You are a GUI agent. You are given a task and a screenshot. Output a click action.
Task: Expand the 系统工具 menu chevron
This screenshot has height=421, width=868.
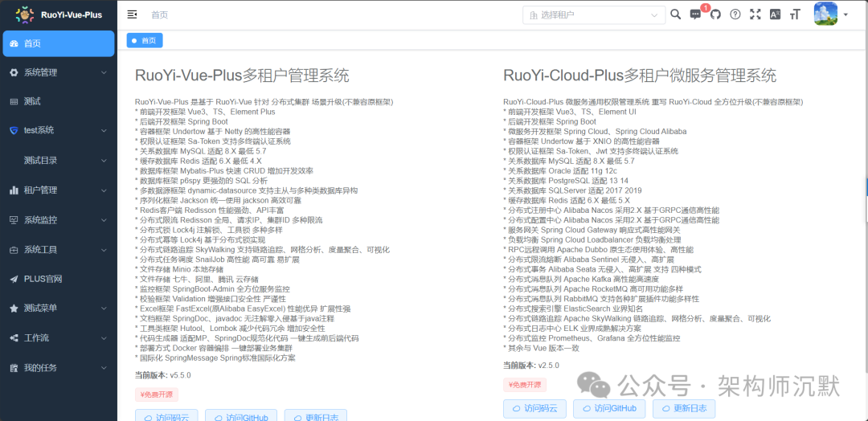[x=104, y=250]
